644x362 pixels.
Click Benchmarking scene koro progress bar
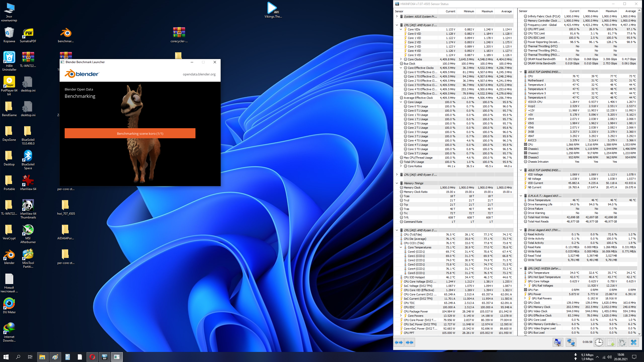point(130,133)
